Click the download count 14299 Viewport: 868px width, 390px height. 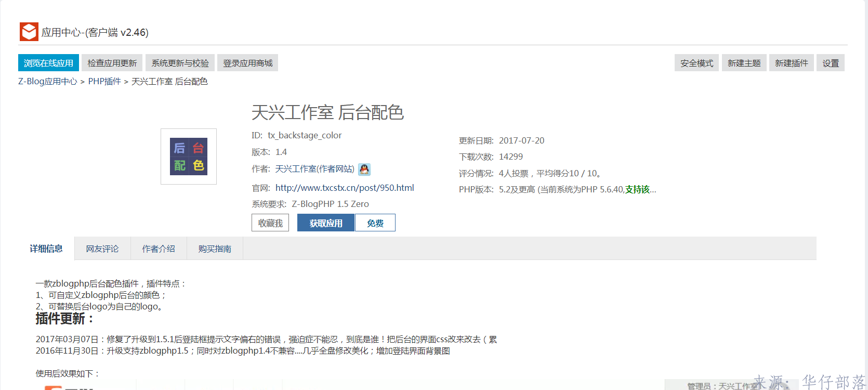point(511,157)
